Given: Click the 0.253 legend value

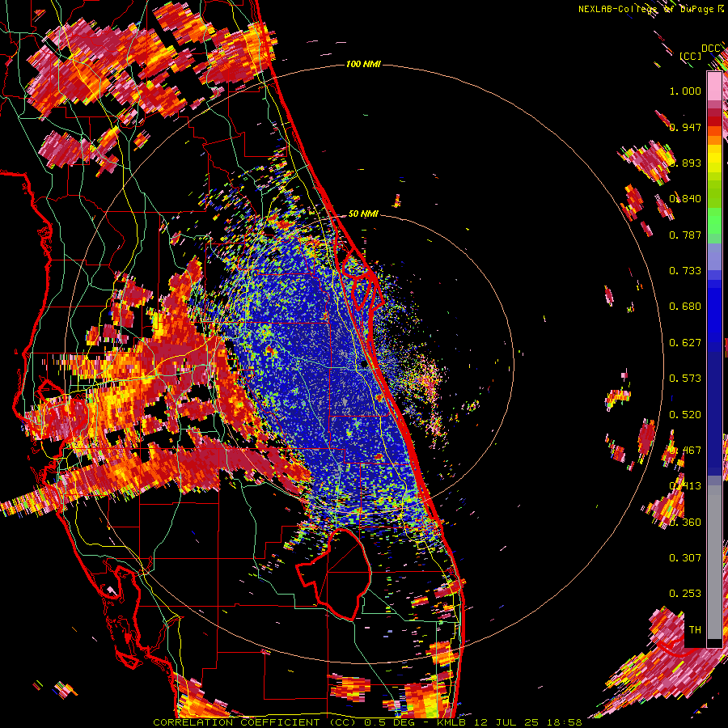Looking at the screenshot, I should coord(685,594).
